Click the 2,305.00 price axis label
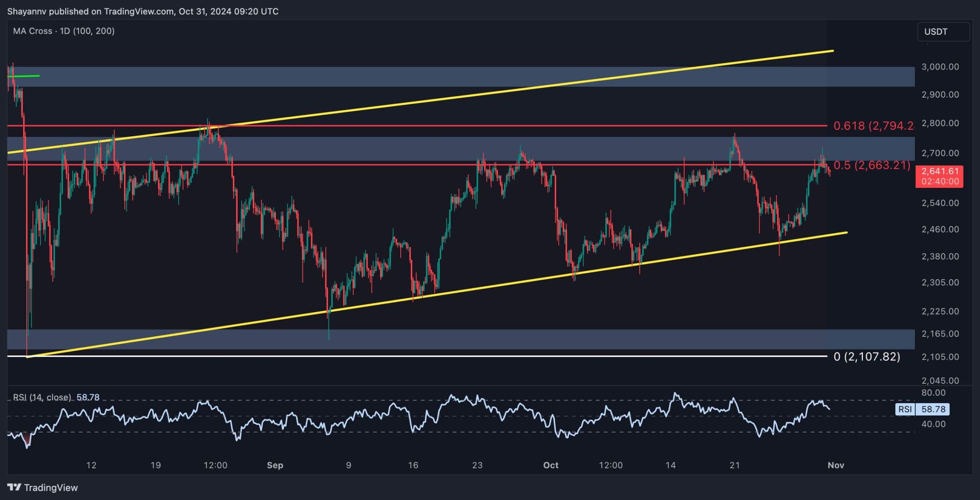 pyautogui.click(x=940, y=282)
